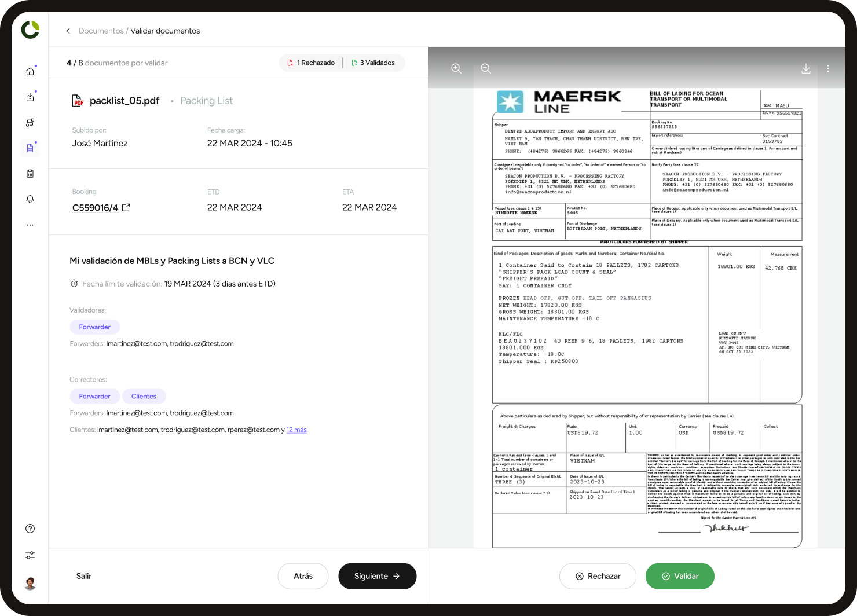Validate the document with the Validar button
Viewport: 857px width, 616px height.
tap(680, 576)
